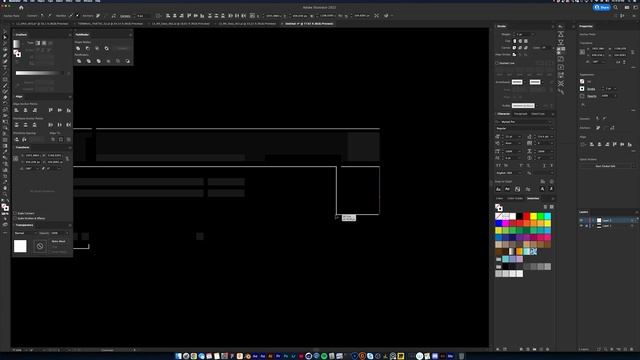
Task: Select Linear gradient type in Gradient panel
Action: coord(38,43)
